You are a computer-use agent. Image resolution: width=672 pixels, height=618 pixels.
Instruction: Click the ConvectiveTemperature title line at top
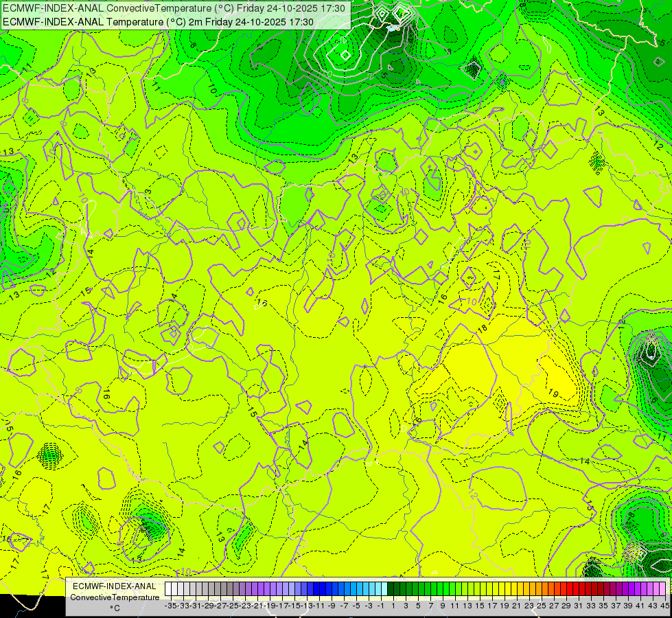pyautogui.click(x=174, y=8)
